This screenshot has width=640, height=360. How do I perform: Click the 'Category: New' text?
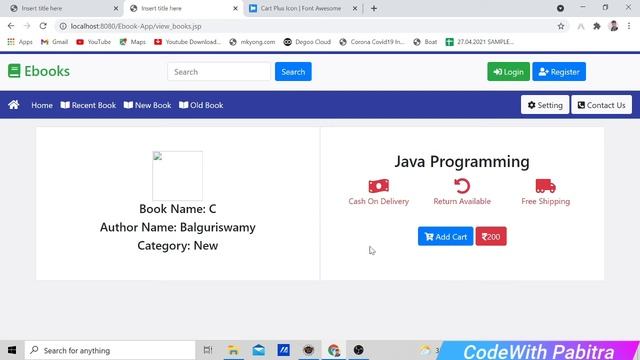178,245
